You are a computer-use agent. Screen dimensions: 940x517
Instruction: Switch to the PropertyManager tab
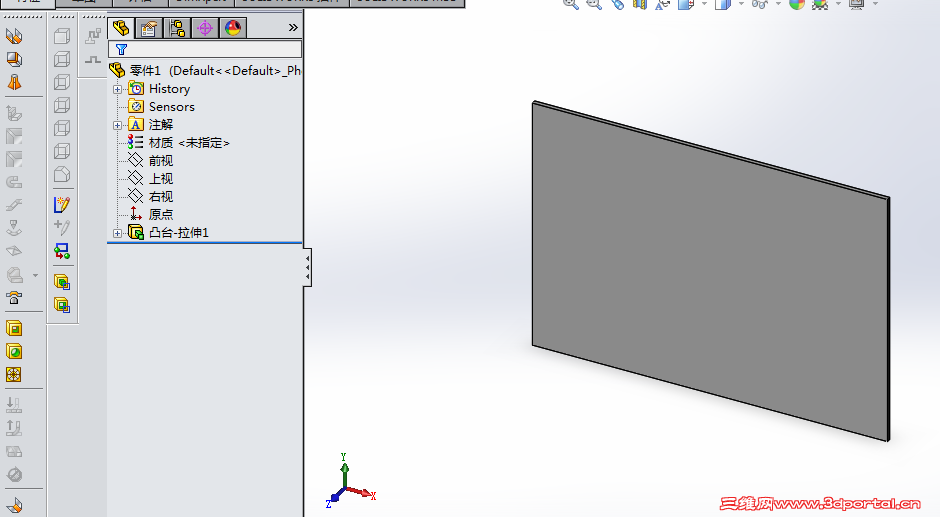(149, 28)
